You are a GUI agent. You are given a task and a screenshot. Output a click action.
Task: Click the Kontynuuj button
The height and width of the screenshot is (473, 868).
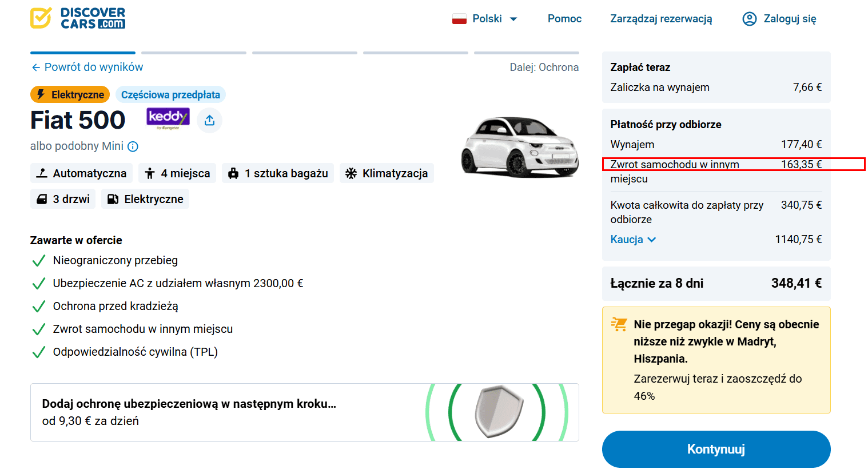[716, 449]
